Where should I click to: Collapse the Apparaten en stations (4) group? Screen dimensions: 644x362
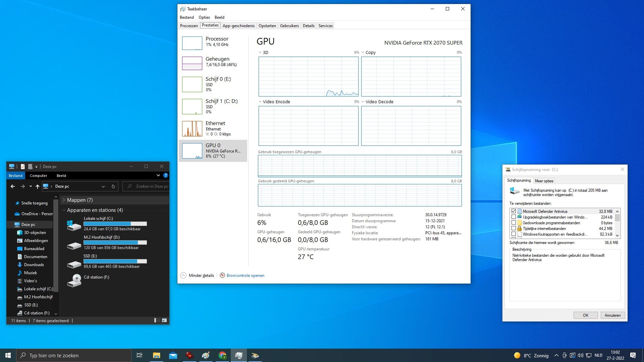coord(64,210)
